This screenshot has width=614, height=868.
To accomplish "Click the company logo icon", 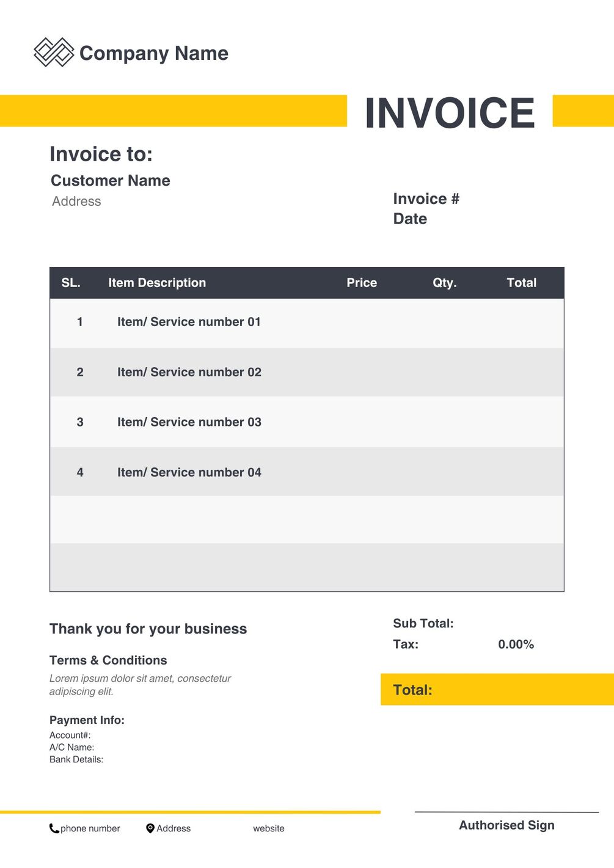I will [x=54, y=53].
